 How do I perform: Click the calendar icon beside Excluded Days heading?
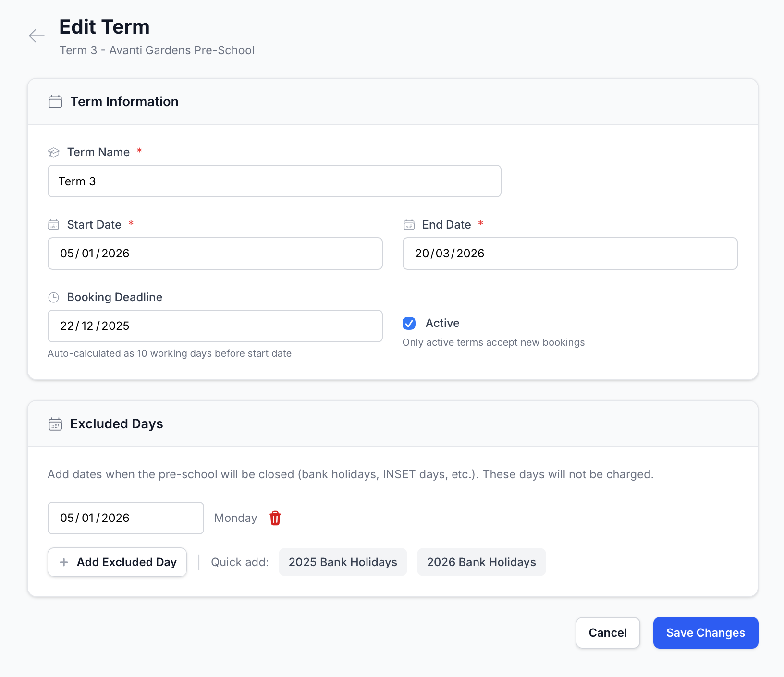click(x=55, y=424)
